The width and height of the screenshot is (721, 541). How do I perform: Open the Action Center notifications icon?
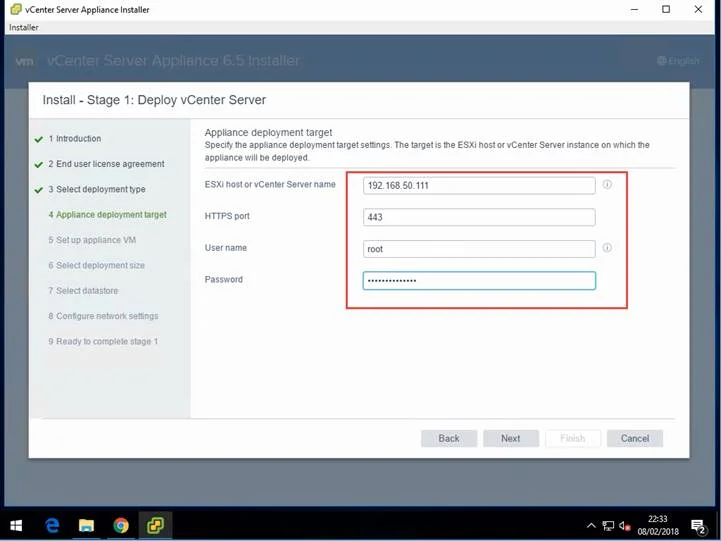point(698,527)
